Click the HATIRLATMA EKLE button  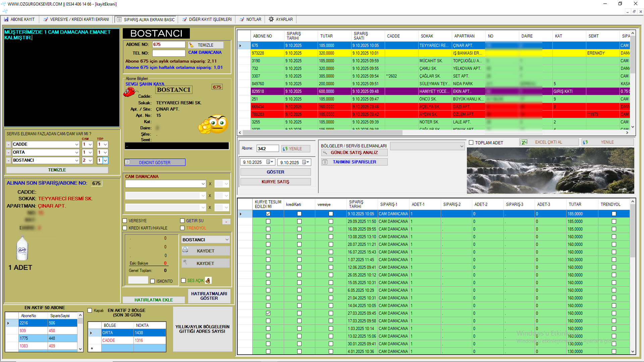click(x=154, y=300)
